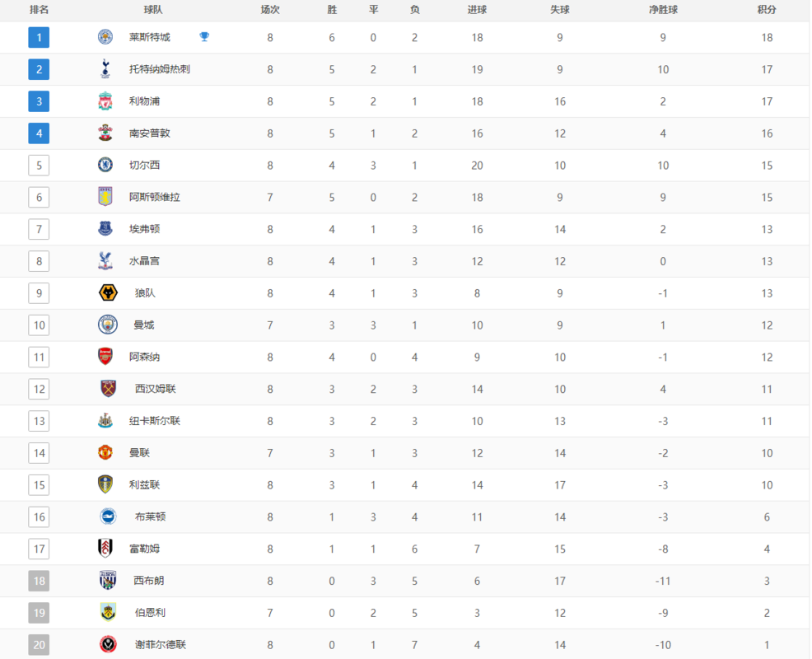The height and width of the screenshot is (659, 812).
Task: Click the gray rank 18 badge
Action: tap(39, 581)
